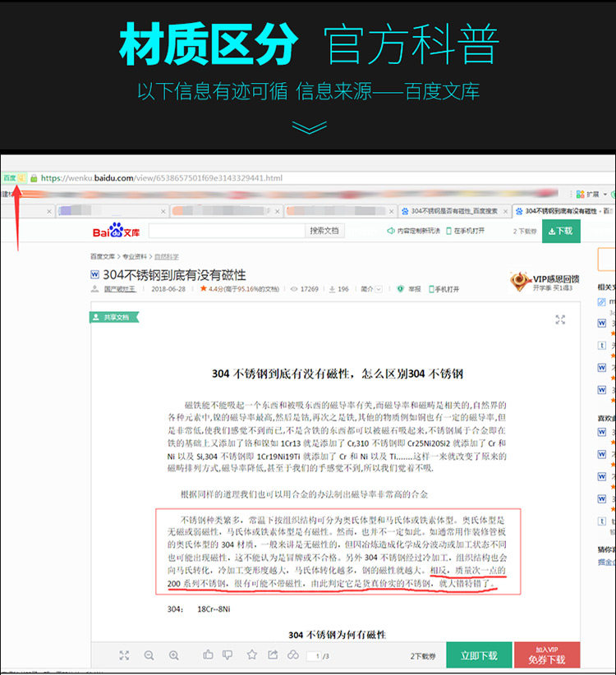The image size is (616, 675).
Task: Click the 2下载券 label in bottom toolbar
Action: pos(423,656)
